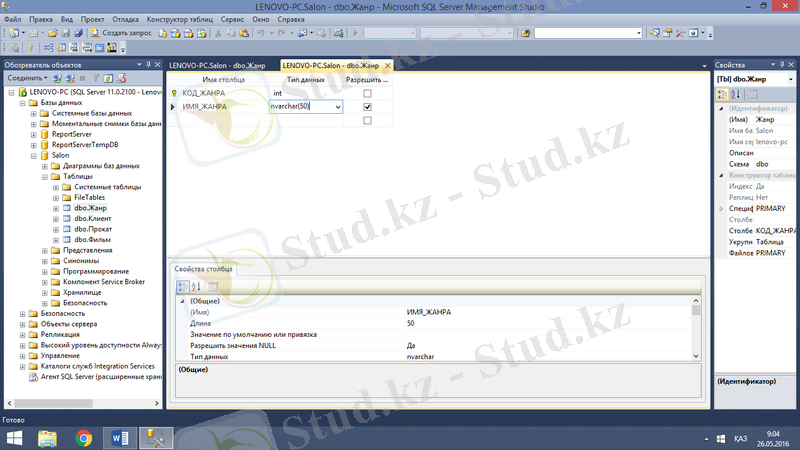Click Connect Object Explorer icon
Viewport: 800px width, 450px height.
[x=57, y=79]
